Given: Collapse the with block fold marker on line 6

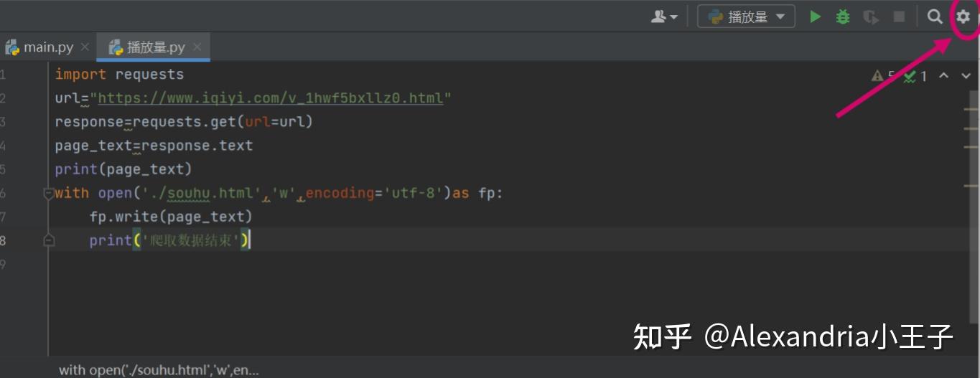Looking at the screenshot, I should click(x=48, y=193).
